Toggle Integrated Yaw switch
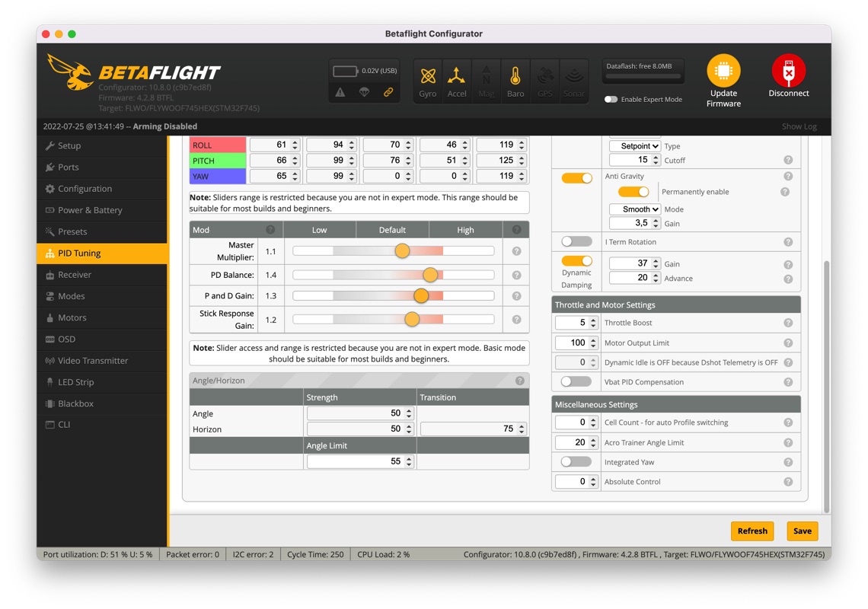 point(576,462)
